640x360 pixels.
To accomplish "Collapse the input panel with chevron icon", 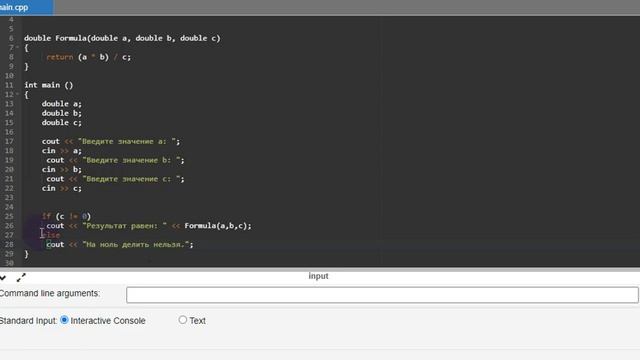I will (x=3, y=278).
